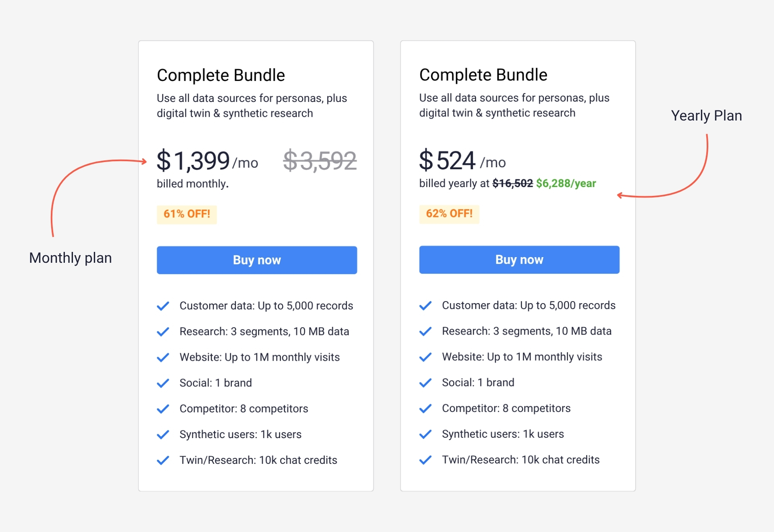Click the $1,399/mo price
Image resolution: width=774 pixels, height=532 pixels.
pyautogui.click(x=207, y=161)
